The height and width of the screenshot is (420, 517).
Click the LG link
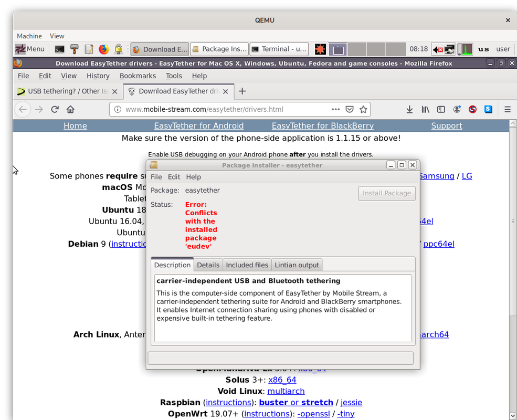(x=467, y=176)
